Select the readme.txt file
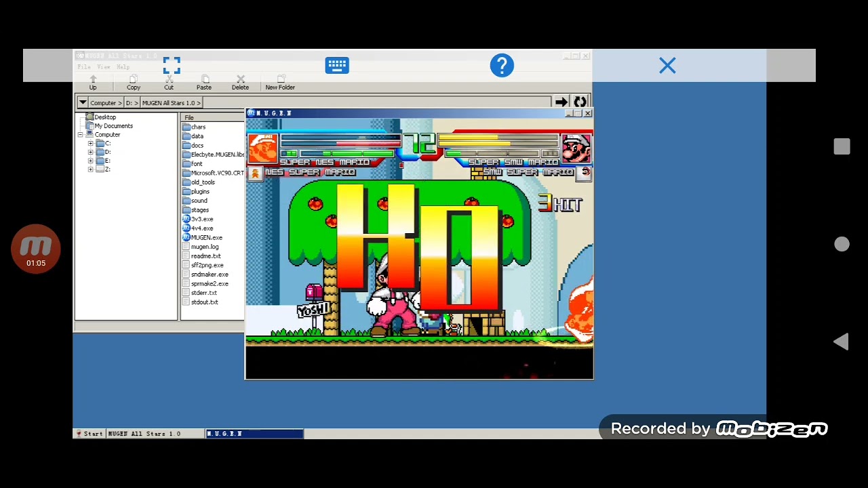The image size is (868, 488). coord(201,256)
